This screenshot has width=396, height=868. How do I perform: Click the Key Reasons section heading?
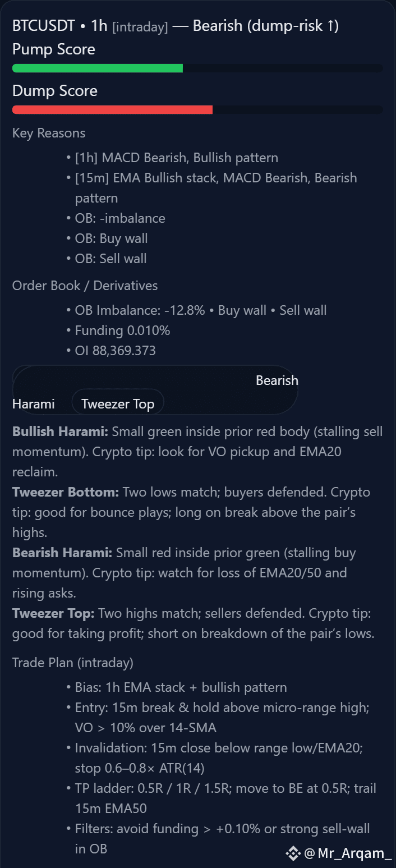click(49, 133)
